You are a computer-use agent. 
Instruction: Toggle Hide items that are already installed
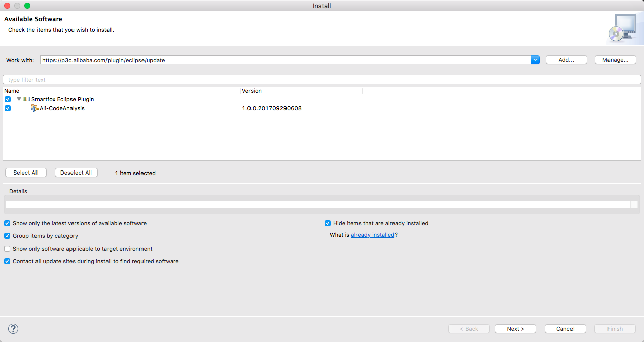coord(328,223)
